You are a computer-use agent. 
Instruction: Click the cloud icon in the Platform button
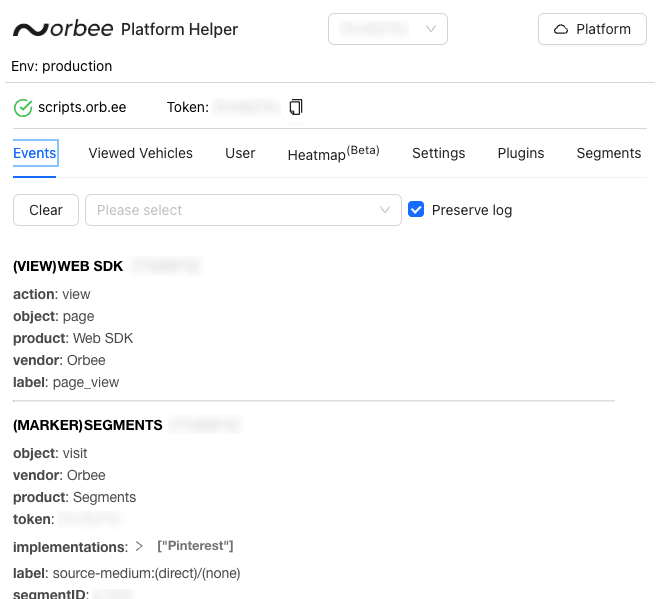561,29
